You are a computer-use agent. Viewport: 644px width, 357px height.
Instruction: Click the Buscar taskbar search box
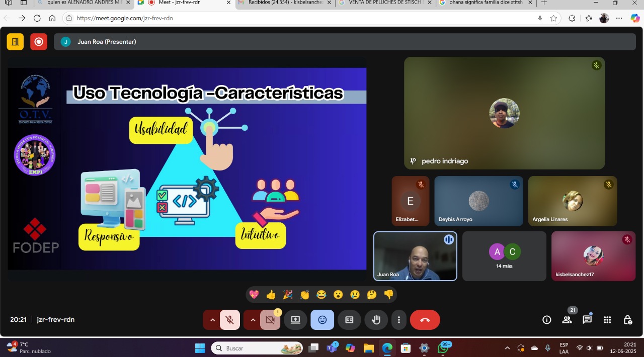(257, 348)
